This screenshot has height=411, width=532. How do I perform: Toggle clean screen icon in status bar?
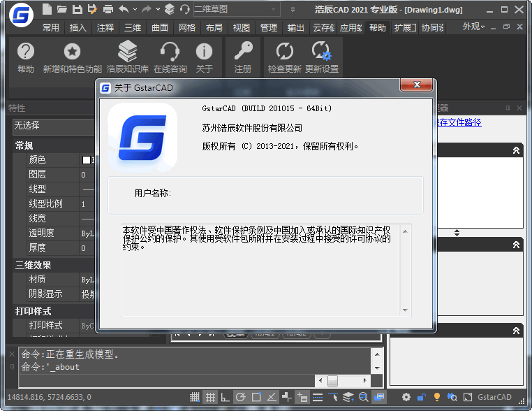tap(468, 397)
